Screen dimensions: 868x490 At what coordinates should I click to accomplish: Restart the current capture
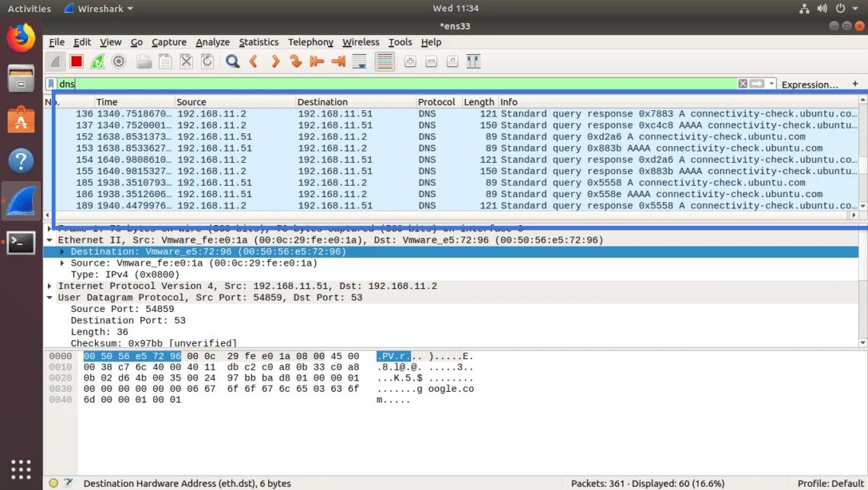click(x=97, y=62)
